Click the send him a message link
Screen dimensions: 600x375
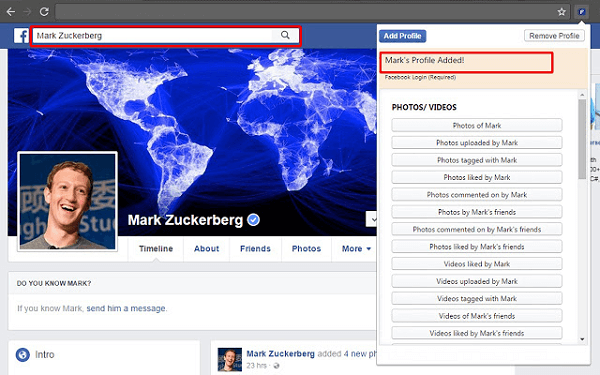(x=126, y=308)
